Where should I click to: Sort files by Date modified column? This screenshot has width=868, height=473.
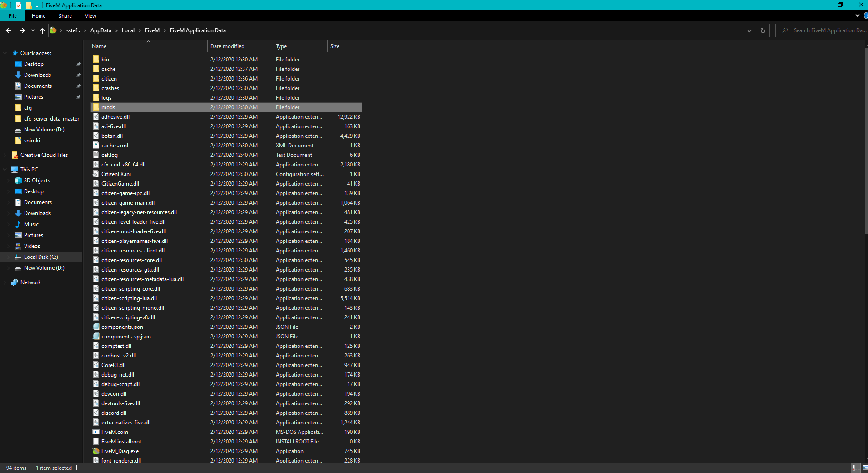(x=240, y=46)
